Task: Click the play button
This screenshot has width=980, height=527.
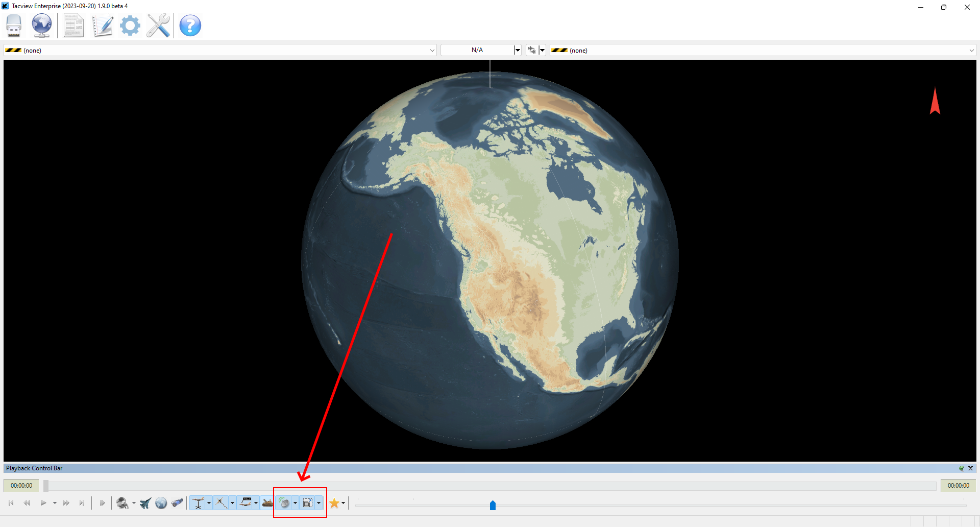Action: [x=43, y=503]
